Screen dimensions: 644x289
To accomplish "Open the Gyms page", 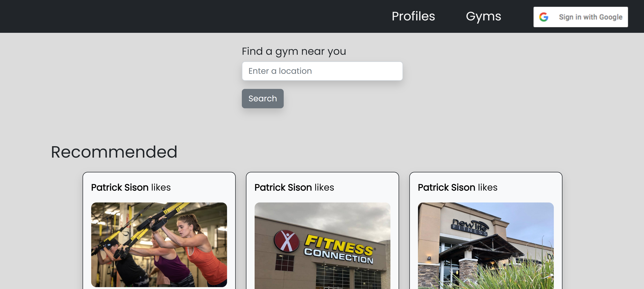I will 484,17.
